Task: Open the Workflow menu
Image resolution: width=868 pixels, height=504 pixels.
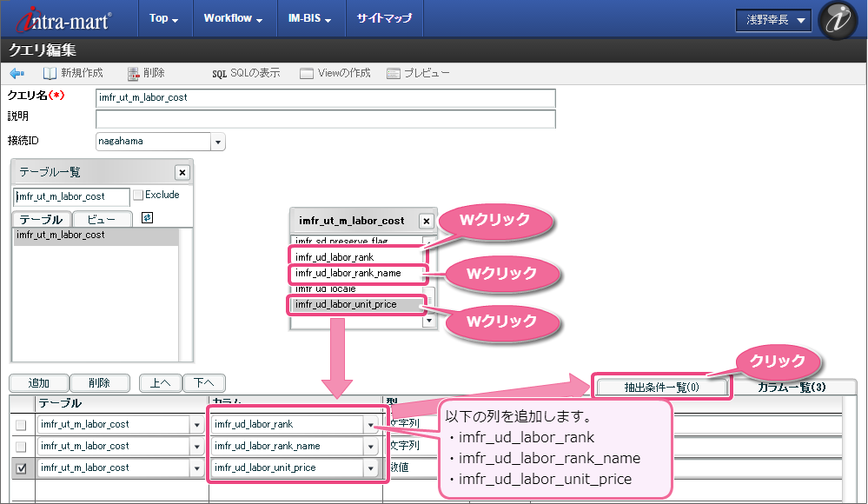Action: [233, 18]
